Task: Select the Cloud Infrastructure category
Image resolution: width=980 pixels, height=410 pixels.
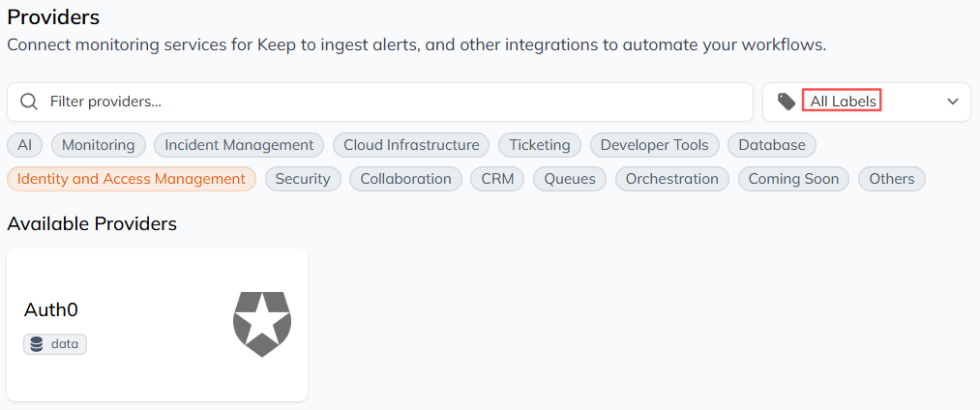Action: [x=411, y=145]
